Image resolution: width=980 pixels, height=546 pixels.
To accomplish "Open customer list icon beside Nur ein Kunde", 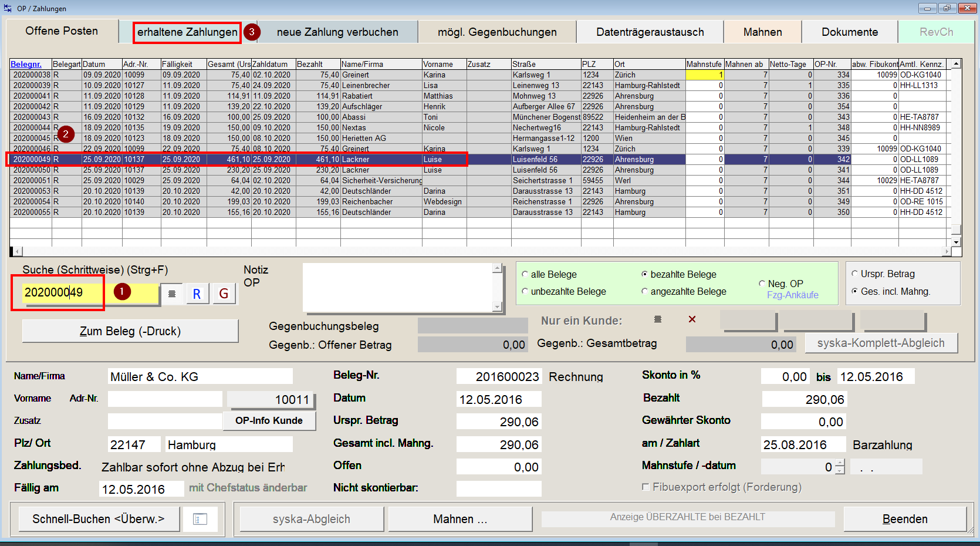I will (x=658, y=319).
